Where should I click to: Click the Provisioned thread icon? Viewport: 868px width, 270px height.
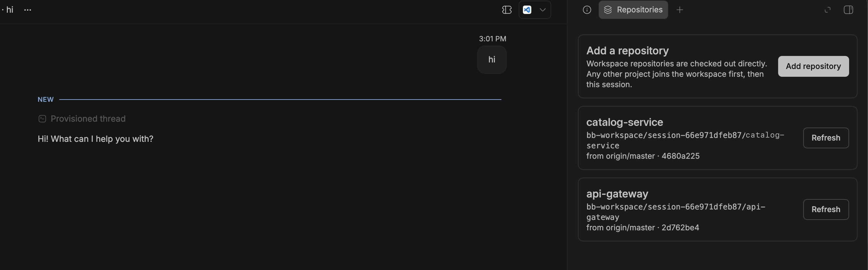pos(42,119)
